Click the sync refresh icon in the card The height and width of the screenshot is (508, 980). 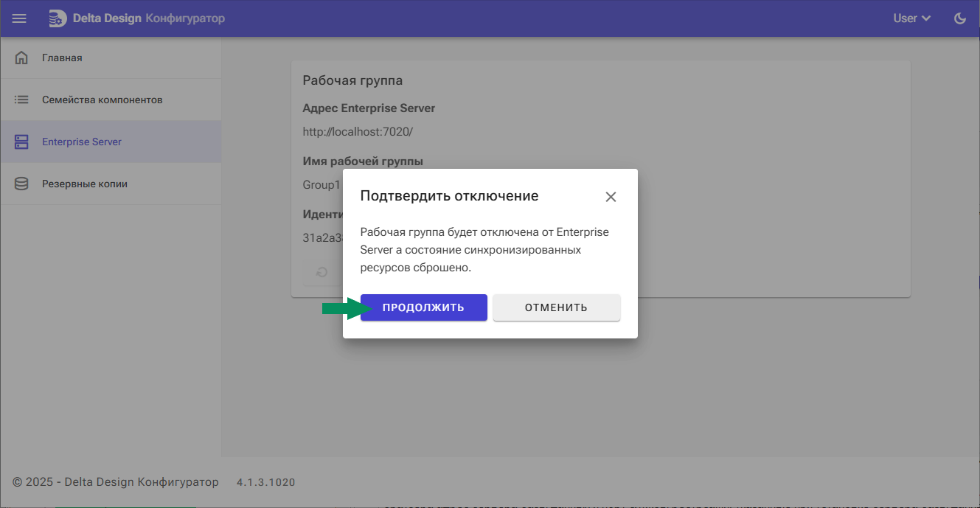pyautogui.click(x=321, y=272)
